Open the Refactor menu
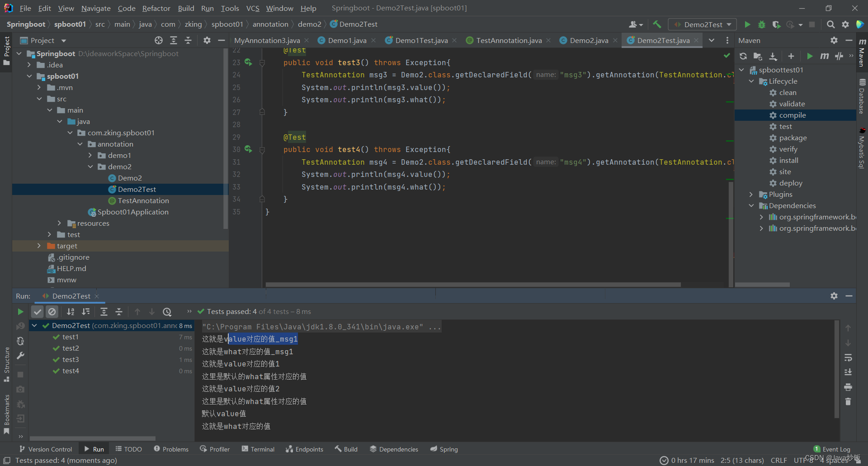 tap(156, 8)
